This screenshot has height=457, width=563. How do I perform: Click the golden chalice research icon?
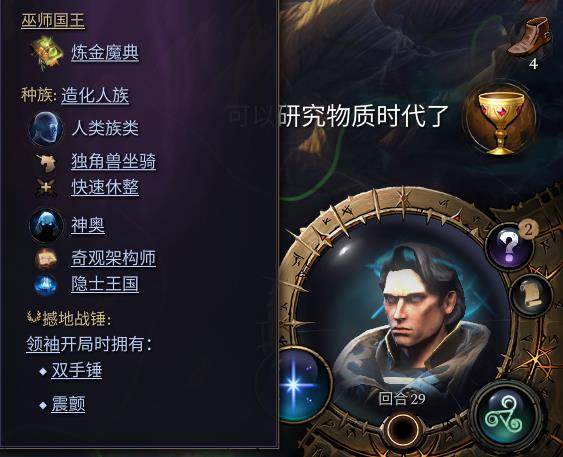click(501, 120)
